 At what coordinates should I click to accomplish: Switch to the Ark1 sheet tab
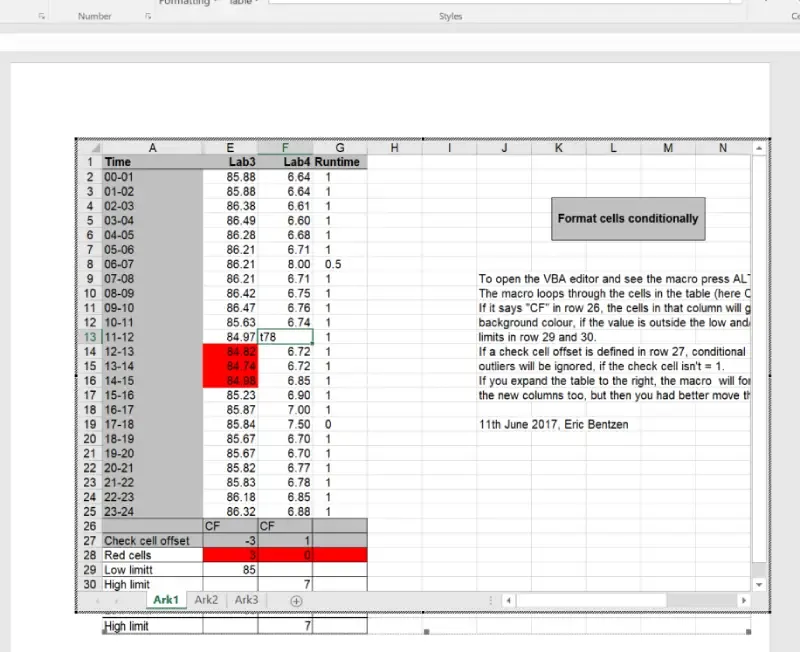pyautogui.click(x=166, y=599)
